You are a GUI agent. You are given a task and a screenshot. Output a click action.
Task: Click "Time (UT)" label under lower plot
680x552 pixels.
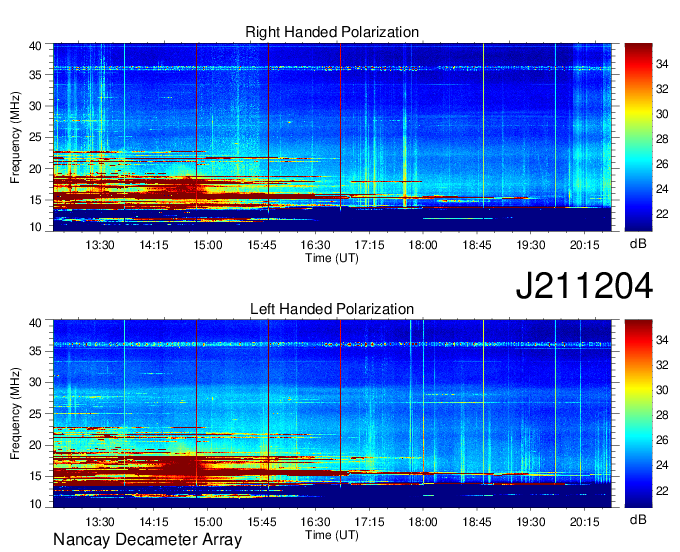pos(332,535)
